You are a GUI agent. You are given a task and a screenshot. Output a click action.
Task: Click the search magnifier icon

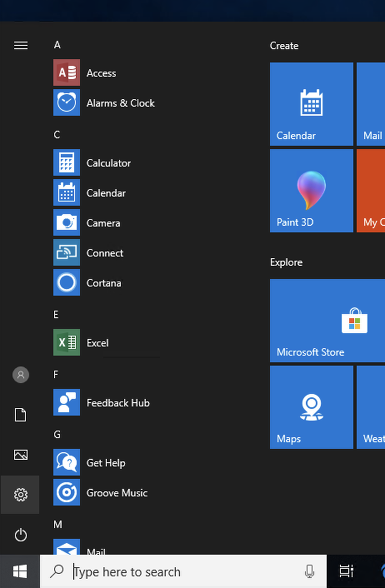[x=57, y=571]
